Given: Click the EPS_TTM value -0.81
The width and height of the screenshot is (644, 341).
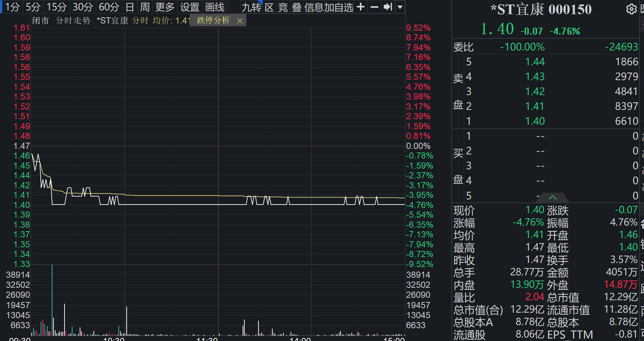Looking at the screenshot, I should [626, 334].
